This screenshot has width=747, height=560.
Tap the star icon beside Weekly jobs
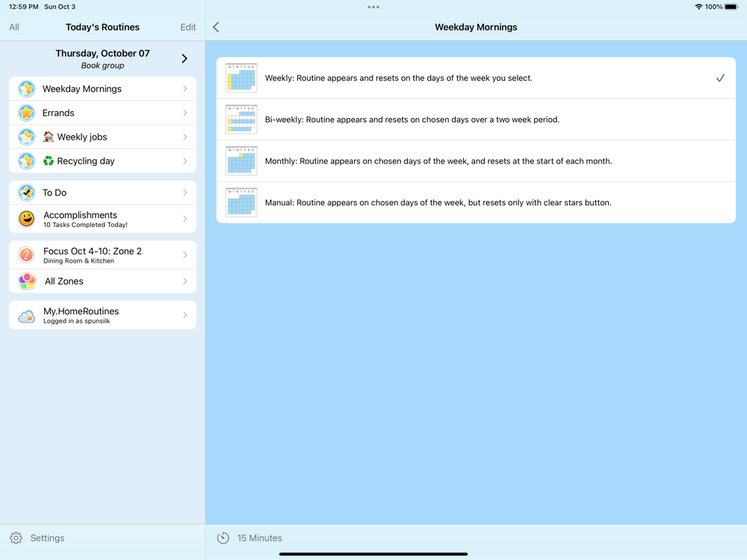27,137
